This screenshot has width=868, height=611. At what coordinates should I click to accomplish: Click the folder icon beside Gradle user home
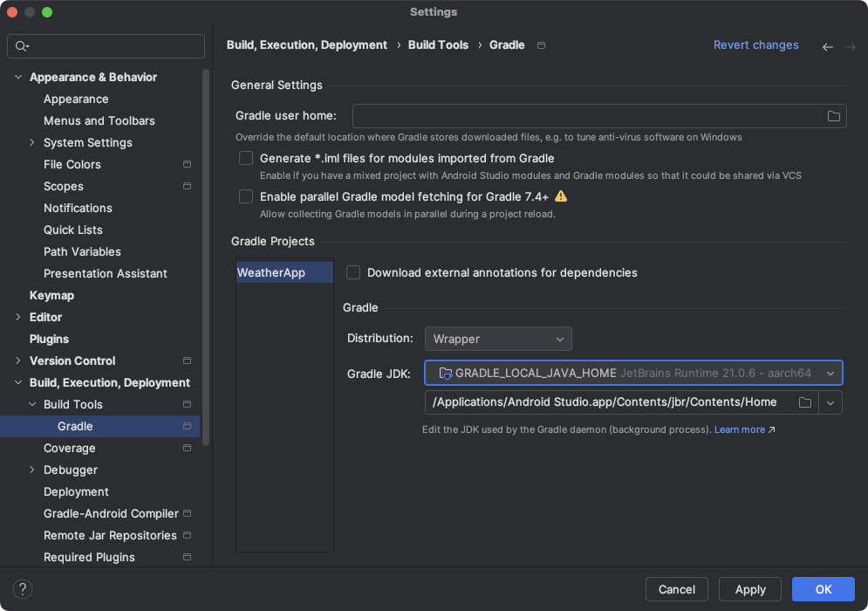click(x=833, y=115)
